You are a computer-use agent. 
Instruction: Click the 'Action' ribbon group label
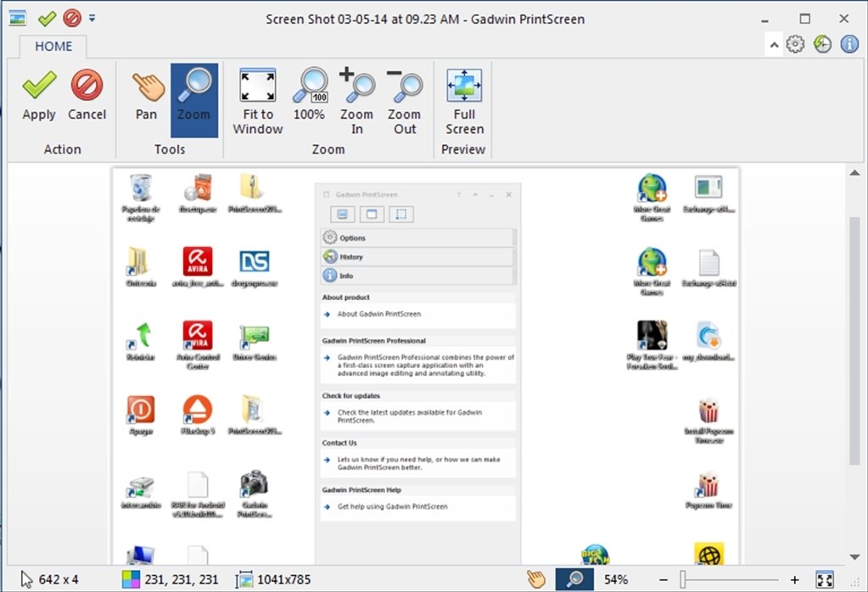[63, 149]
